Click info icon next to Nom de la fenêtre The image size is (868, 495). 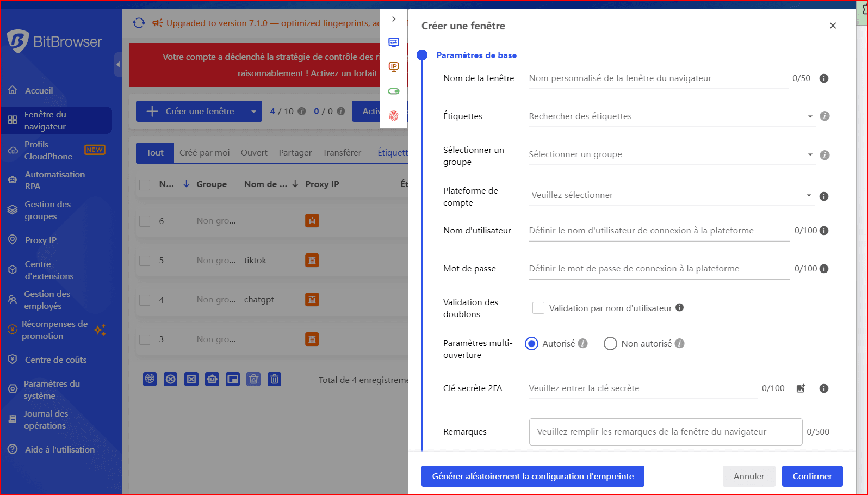pos(824,78)
